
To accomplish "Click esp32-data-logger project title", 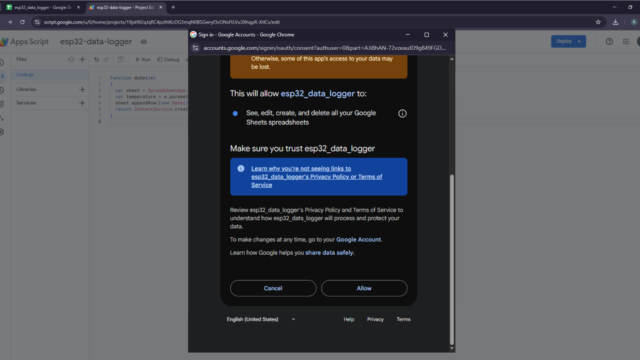I will click(x=96, y=42).
